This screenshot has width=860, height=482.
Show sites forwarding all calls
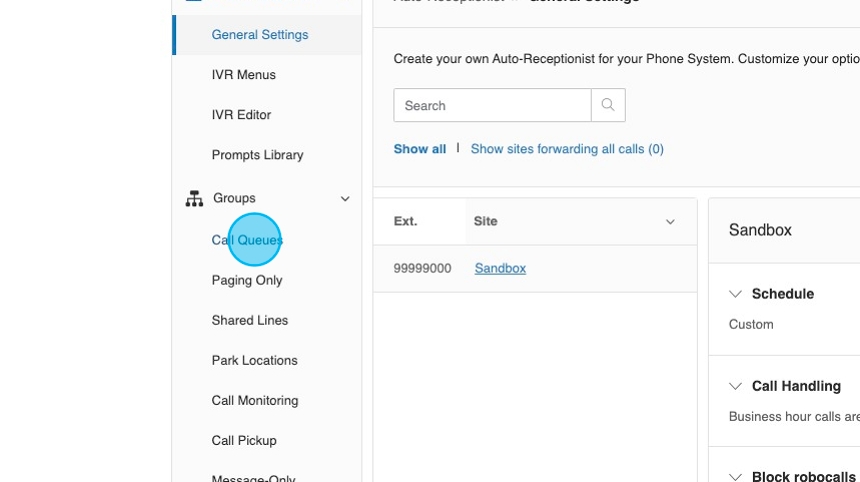coord(567,149)
